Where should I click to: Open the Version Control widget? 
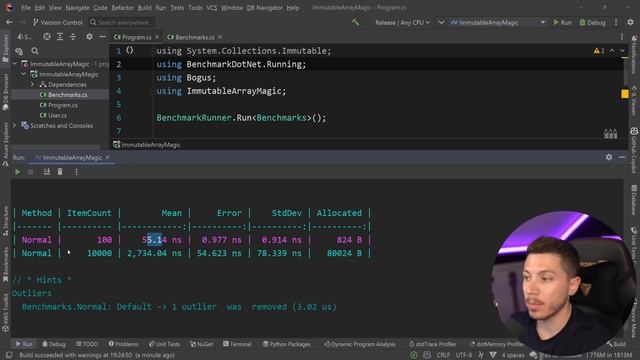coord(58,22)
